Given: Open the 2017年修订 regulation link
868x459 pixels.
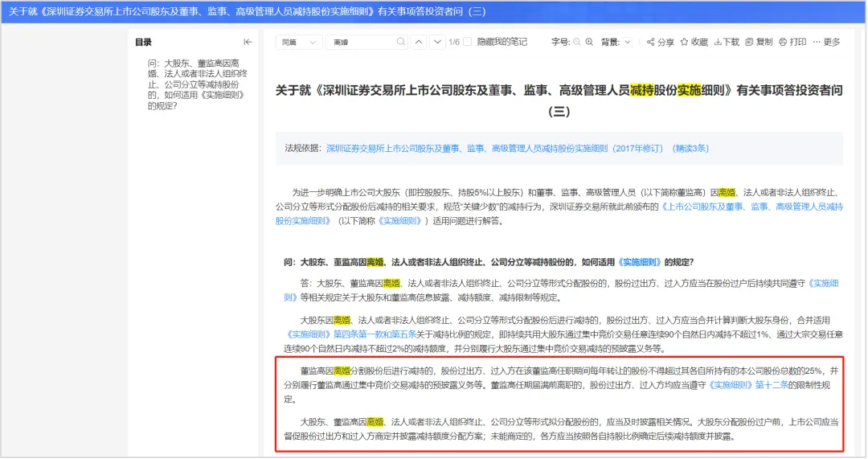Looking at the screenshot, I should pos(494,149).
